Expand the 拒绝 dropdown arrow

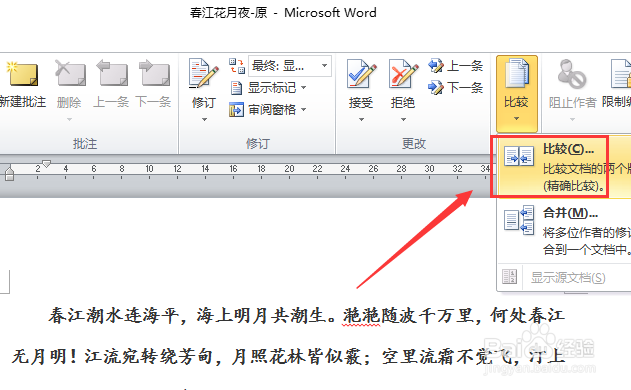click(x=403, y=120)
